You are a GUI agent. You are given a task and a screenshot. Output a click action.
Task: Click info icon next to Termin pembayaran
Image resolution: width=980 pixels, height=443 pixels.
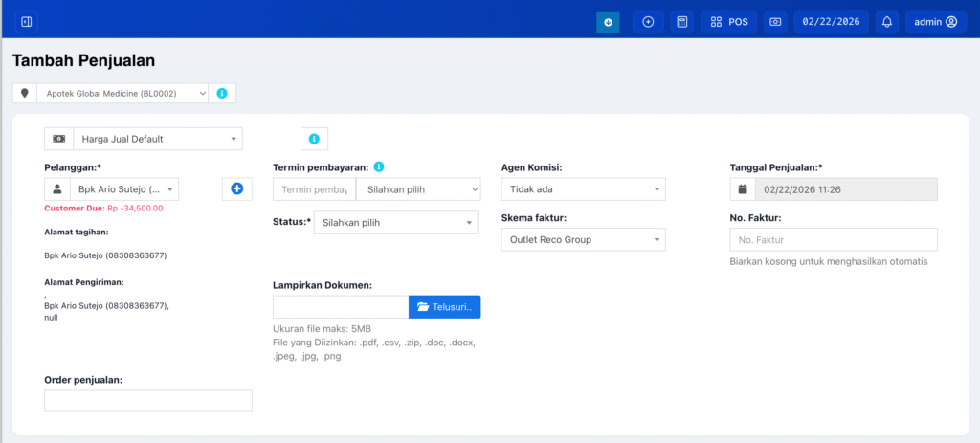379,166
